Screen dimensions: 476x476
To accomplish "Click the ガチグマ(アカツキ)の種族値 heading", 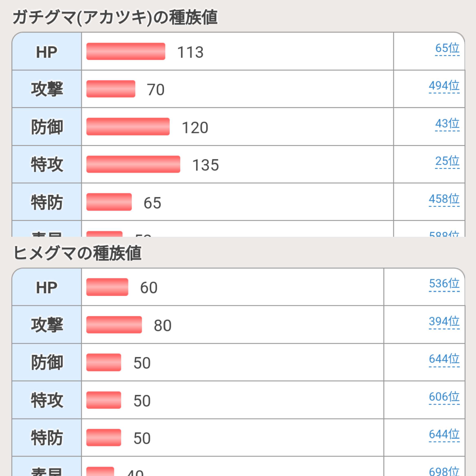I will click(115, 18).
